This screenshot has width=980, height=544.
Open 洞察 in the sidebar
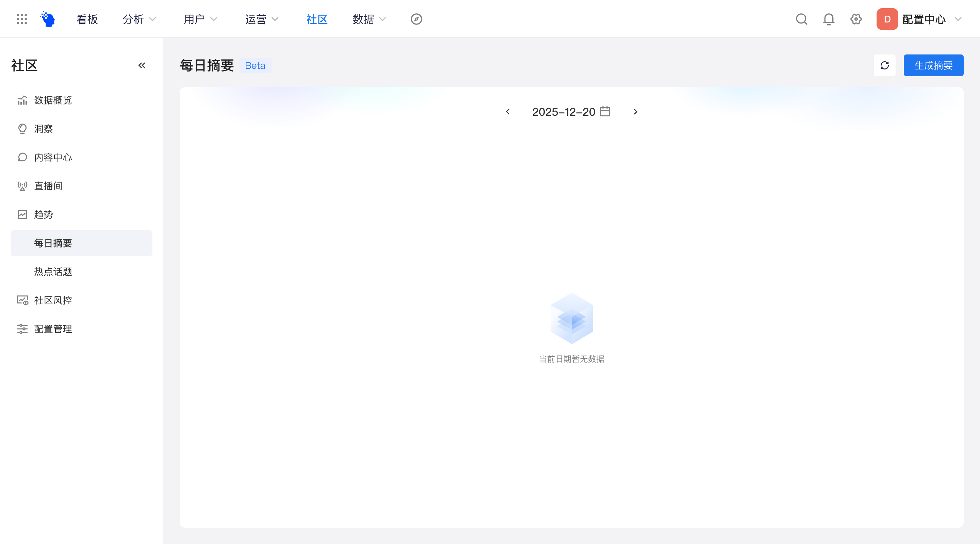81,129
